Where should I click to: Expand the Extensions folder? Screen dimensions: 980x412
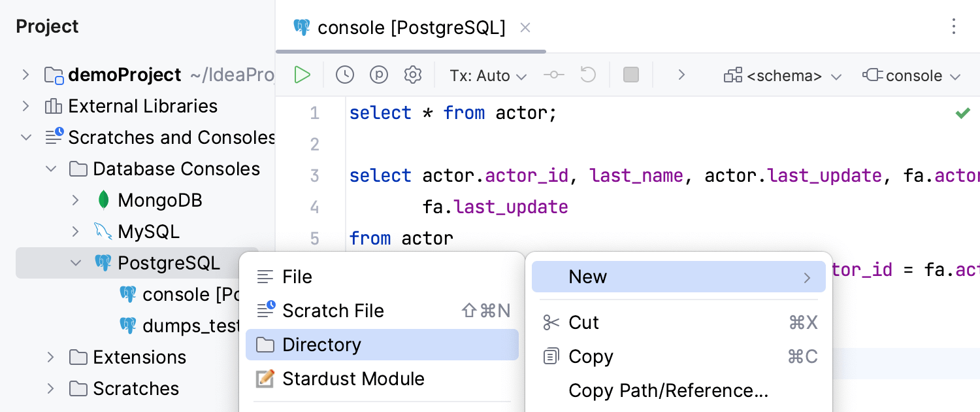[x=51, y=357]
